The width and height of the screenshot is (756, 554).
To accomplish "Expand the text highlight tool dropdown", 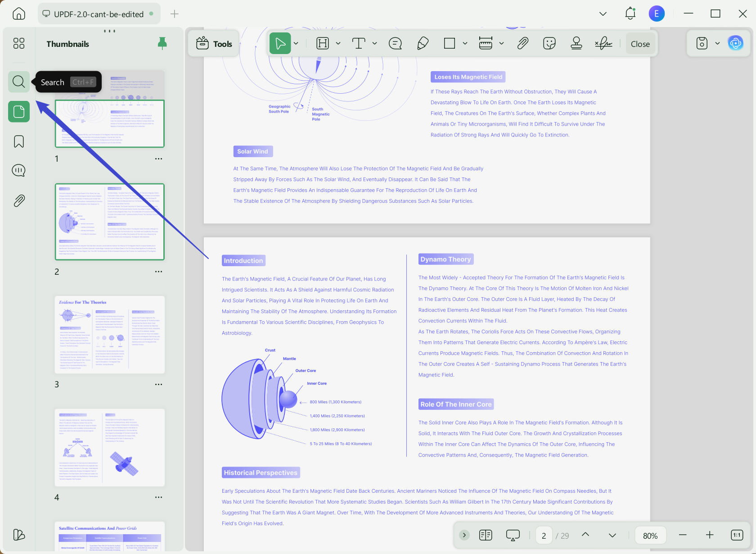I will [338, 44].
